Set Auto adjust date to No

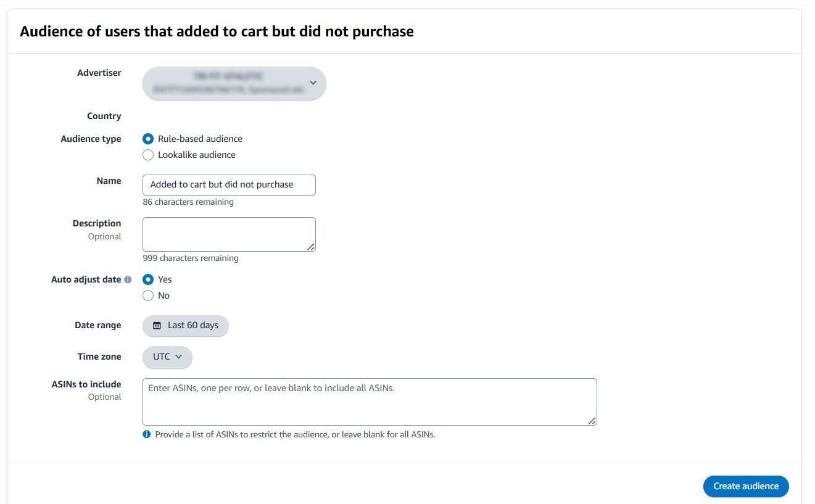pos(148,295)
